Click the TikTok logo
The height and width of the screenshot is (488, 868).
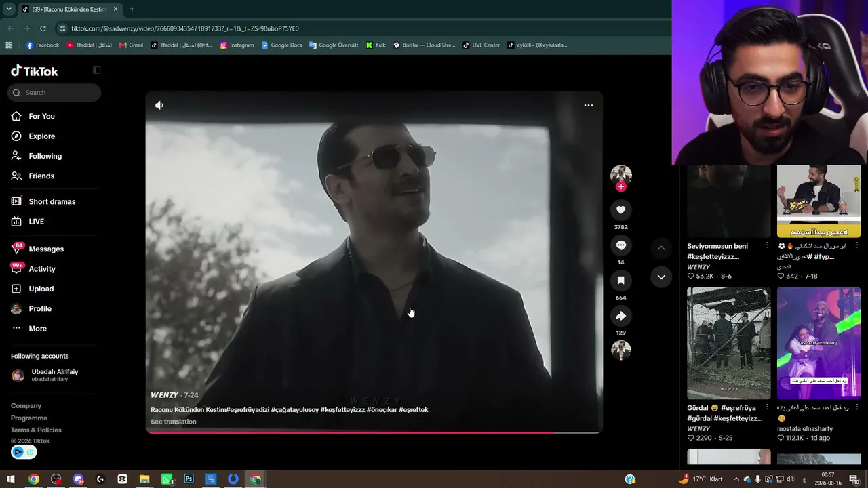pos(35,70)
